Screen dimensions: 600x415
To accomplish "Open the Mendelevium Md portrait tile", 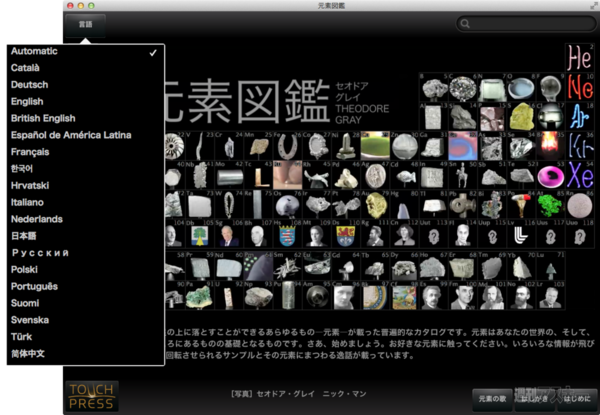I will point(492,296).
